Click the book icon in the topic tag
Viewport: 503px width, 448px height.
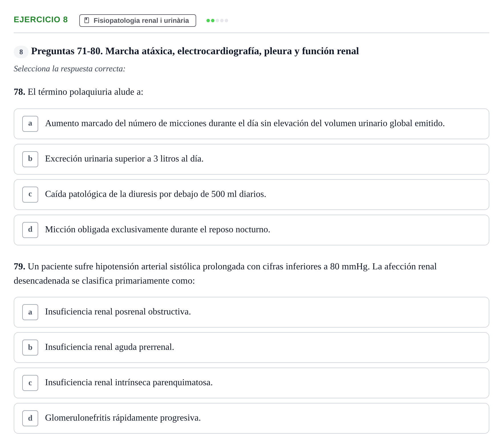point(87,21)
